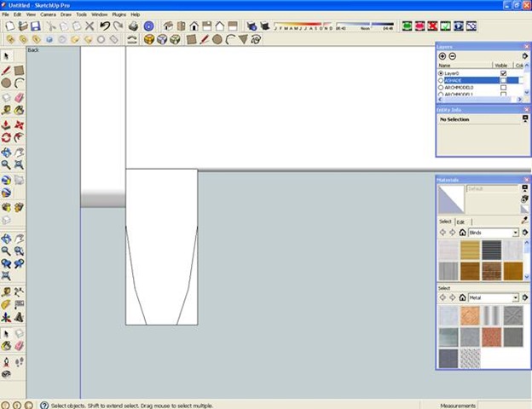Set ARCHMODEL0 as the active layer

[441, 87]
